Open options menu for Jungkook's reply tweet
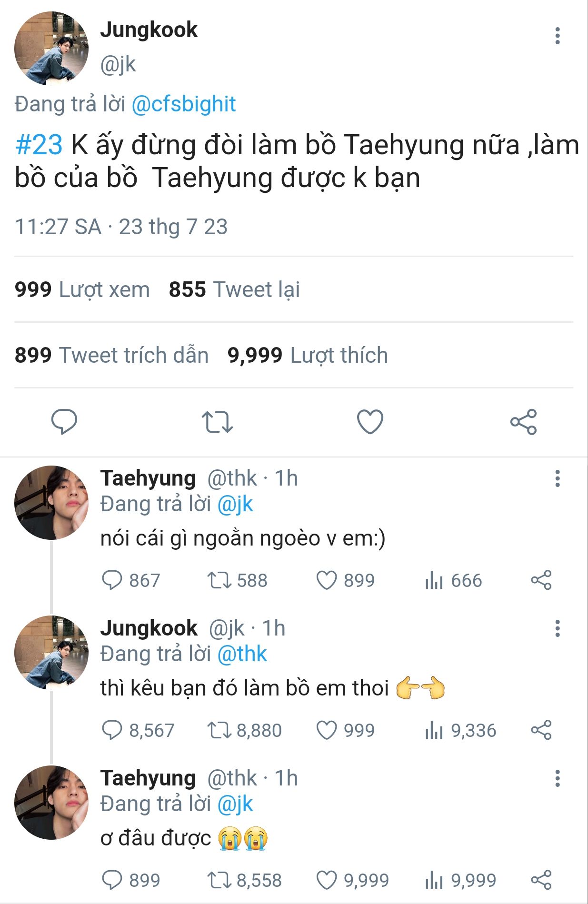Viewport: 588px width, 904px height. [x=557, y=628]
